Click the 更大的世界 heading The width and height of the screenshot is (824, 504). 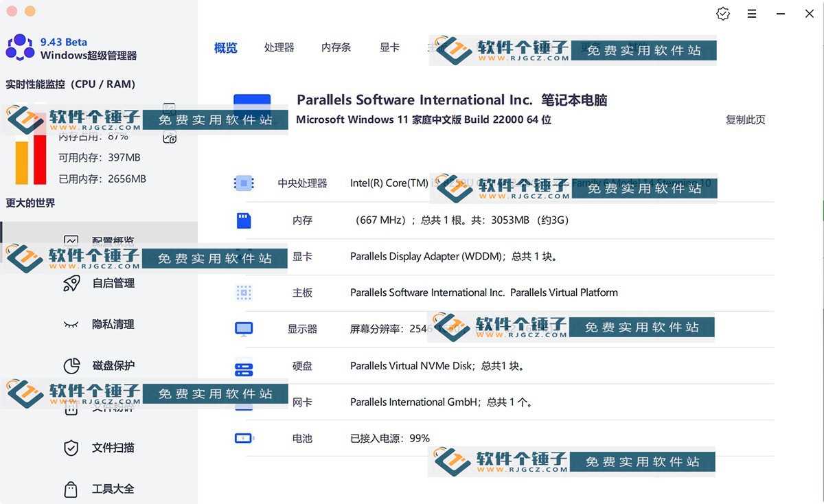[x=30, y=203]
